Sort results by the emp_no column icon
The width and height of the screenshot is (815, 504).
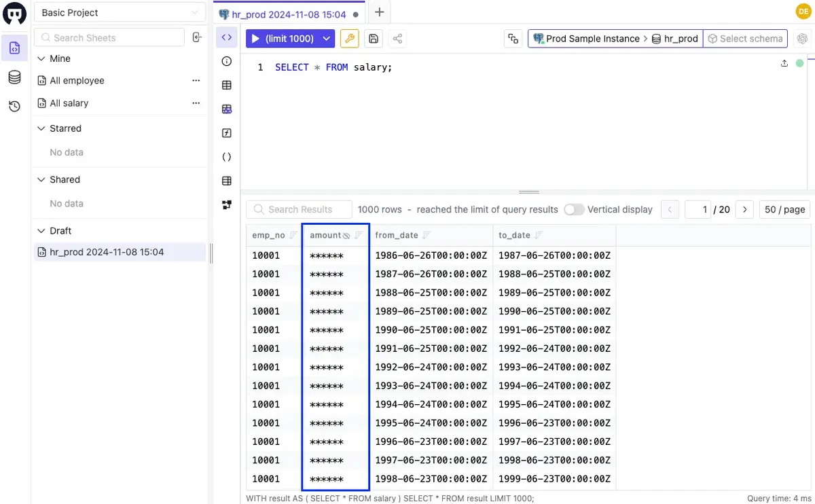pyautogui.click(x=293, y=235)
